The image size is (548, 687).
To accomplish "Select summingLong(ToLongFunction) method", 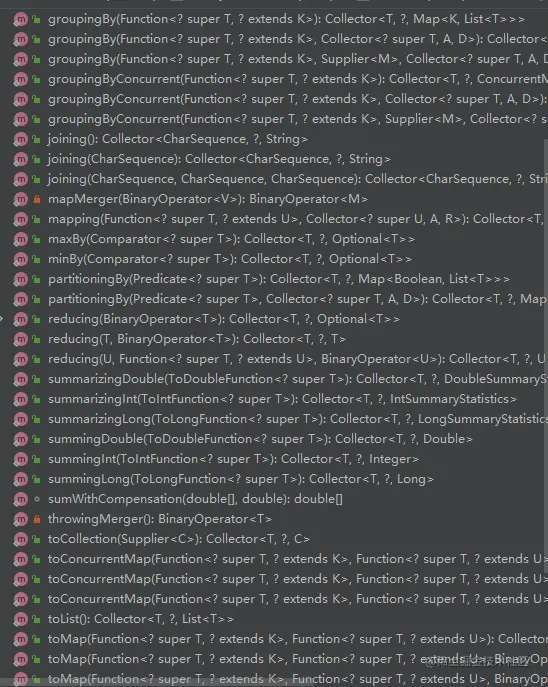I will click(x=240, y=479).
